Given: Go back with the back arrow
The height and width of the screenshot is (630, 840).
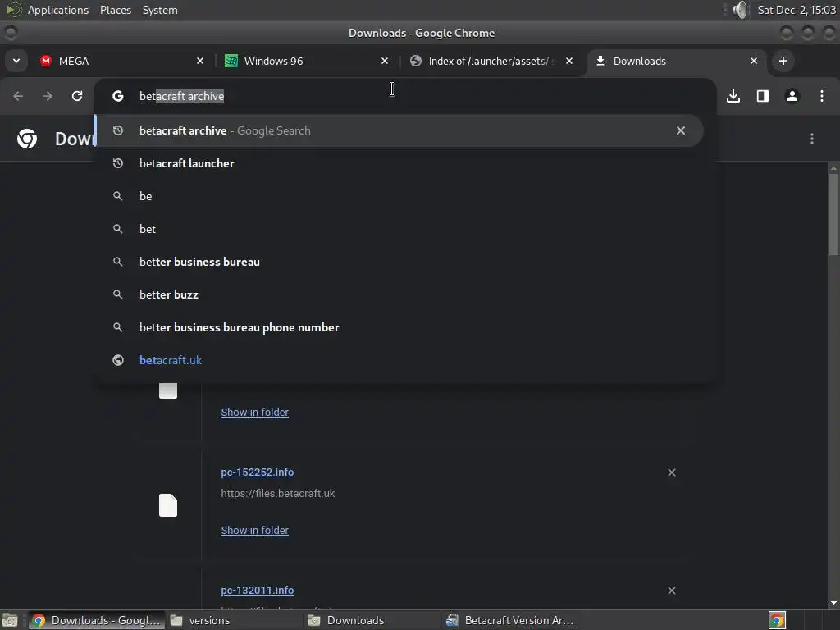Looking at the screenshot, I should tap(18, 96).
